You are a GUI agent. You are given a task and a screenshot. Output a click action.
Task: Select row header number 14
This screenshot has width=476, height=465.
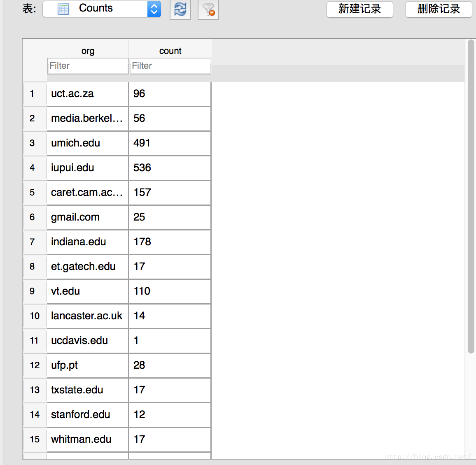coord(35,415)
